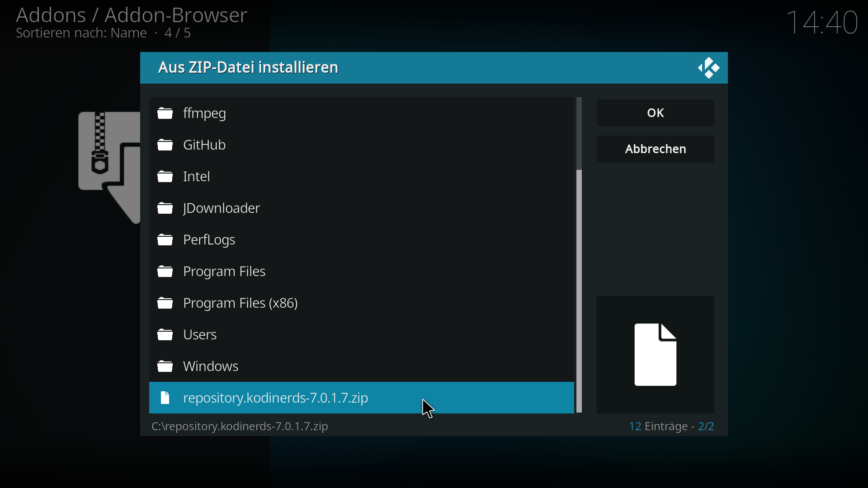Click the 'Sortieren nach: Name' label
The width and height of the screenshot is (868, 488).
point(81,33)
